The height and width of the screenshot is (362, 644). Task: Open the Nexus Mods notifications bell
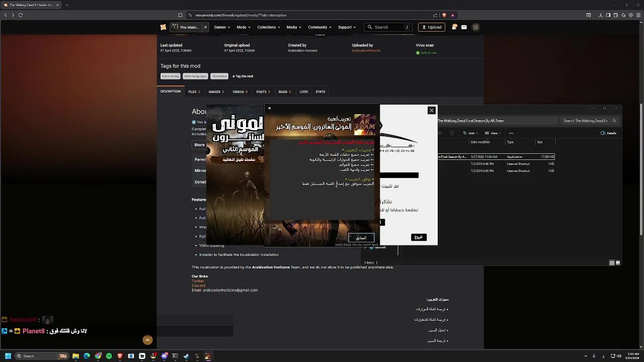454,27
